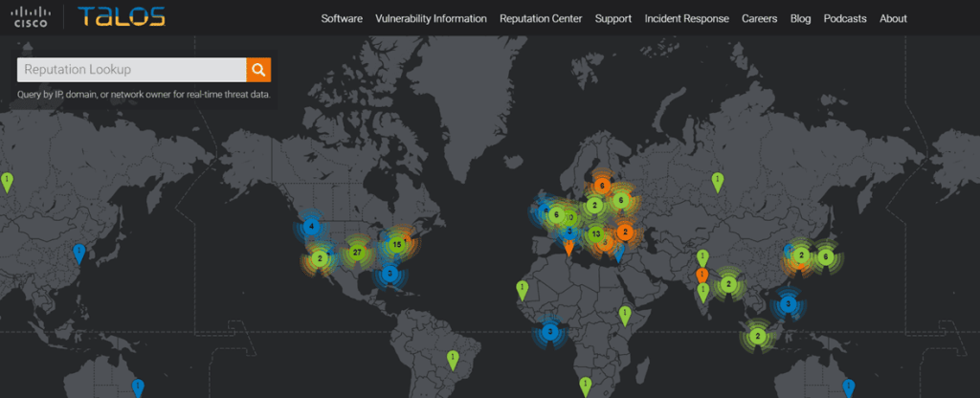Click the green pin in northern Russia
Viewport: 980px width, 398px height.
[717, 179]
